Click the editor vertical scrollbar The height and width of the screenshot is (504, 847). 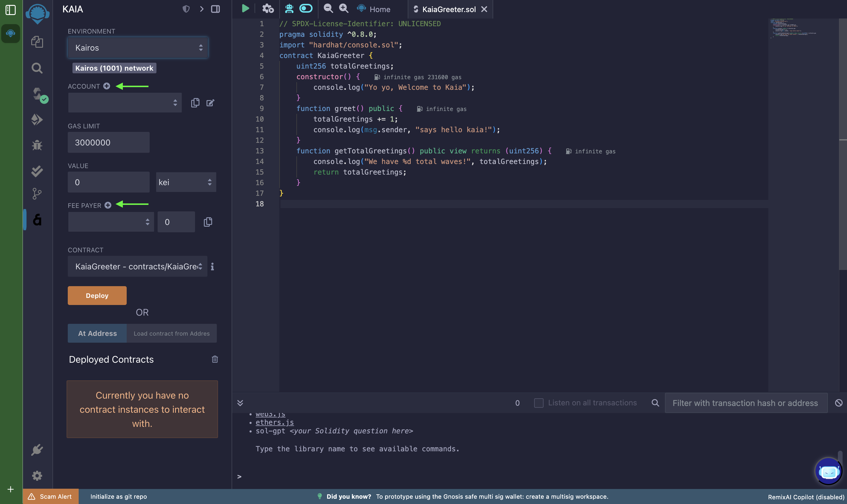coord(843,144)
